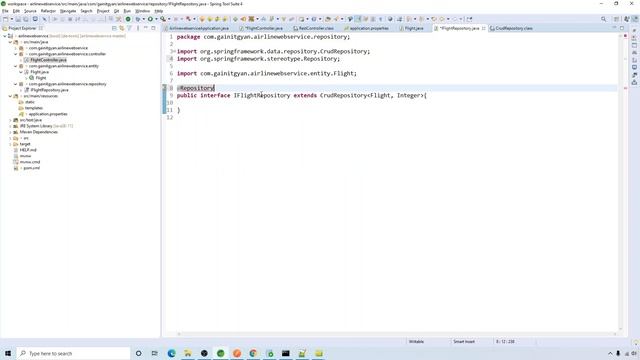Image resolution: width=640 pixels, height=360 pixels.
Task: Maximize the editor area
Action: (x=622, y=28)
